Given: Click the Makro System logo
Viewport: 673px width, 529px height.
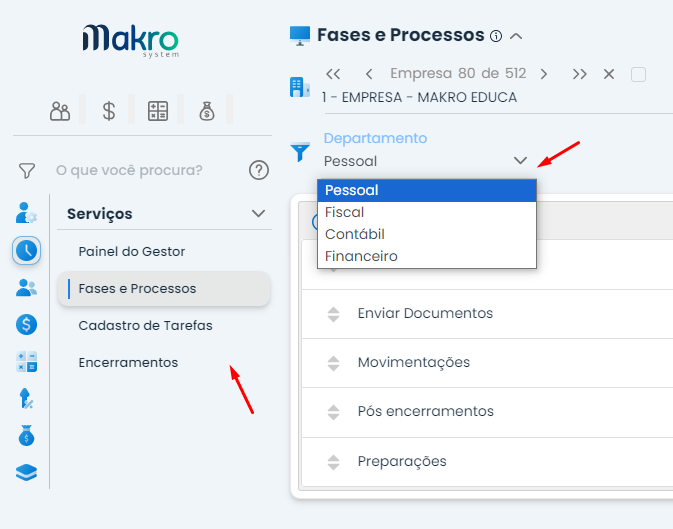Looking at the screenshot, I should coord(130,41).
